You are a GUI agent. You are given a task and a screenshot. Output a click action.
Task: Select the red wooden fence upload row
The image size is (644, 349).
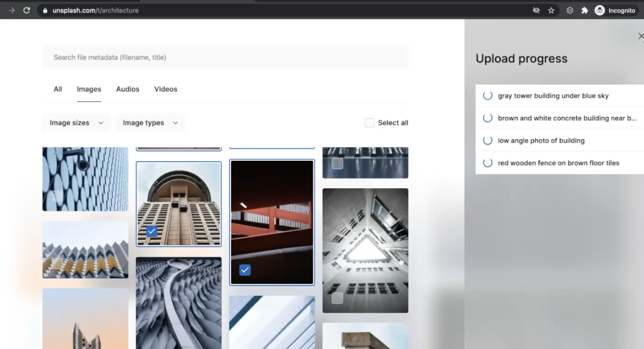[x=560, y=163]
